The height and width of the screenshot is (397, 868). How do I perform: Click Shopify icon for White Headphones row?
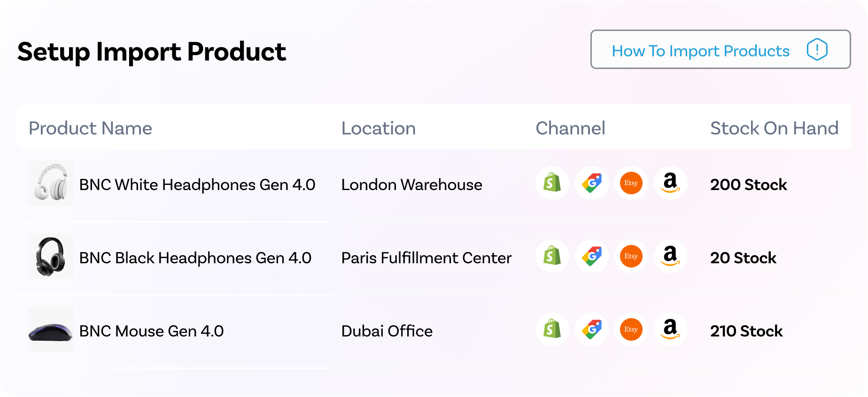(552, 183)
